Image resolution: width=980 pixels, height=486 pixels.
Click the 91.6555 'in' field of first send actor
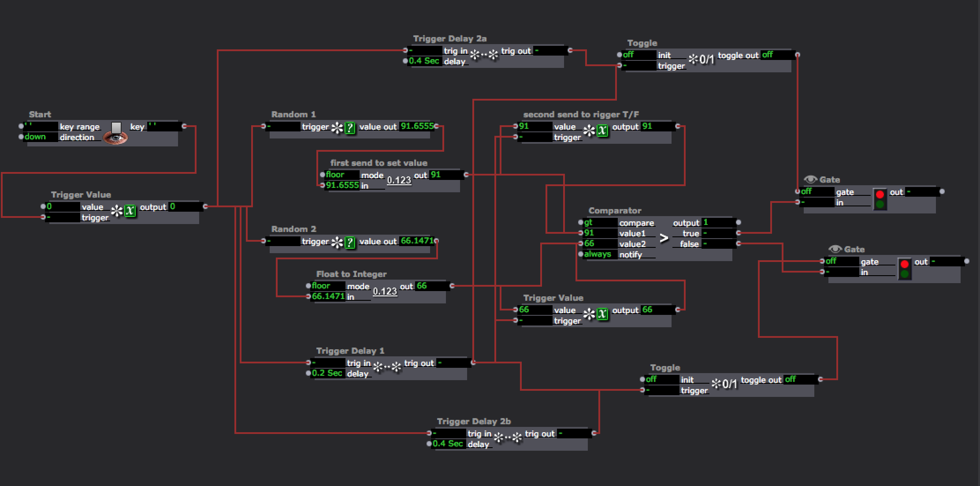(x=342, y=186)
